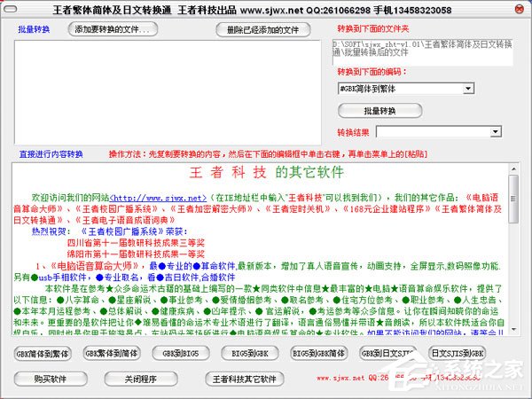The height and width of the screenshot is (399, 532).
Task: Click the oval icon at title bar left
Action: [10, 9]
